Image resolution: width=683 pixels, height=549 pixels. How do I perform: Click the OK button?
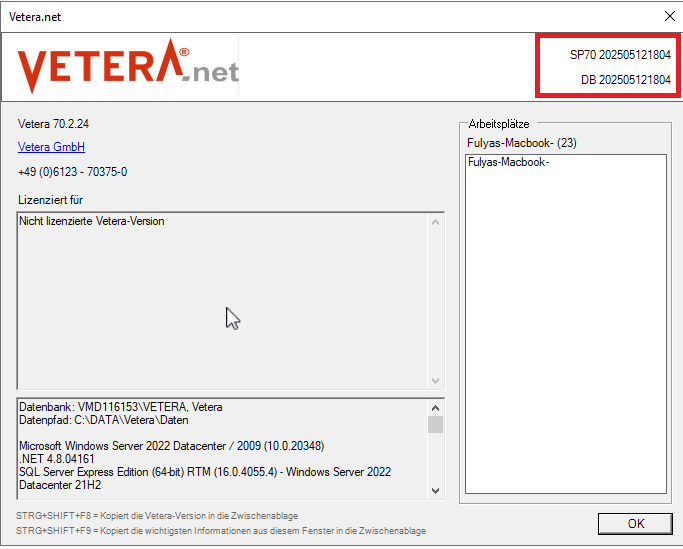coord(635,523)
